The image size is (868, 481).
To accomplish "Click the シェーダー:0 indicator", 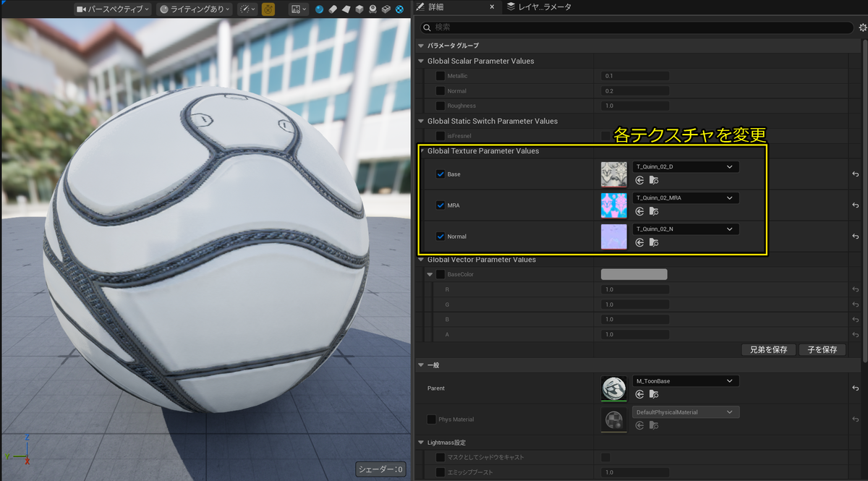I will [x=380, y=469].
